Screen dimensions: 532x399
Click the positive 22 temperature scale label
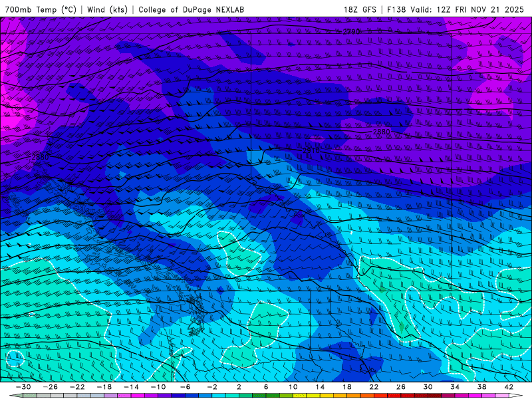[374, 387]
